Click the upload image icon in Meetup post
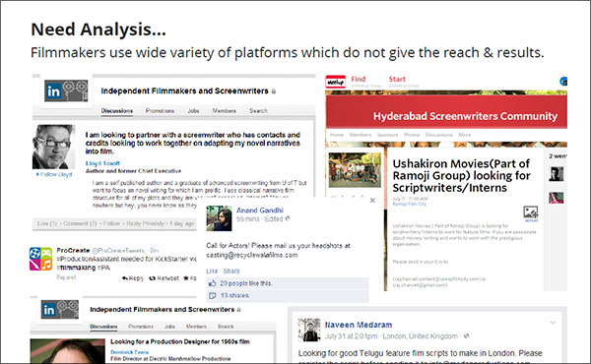Image resolution: width=591 pixels, height=364 pixels. [x=531, y=212]
